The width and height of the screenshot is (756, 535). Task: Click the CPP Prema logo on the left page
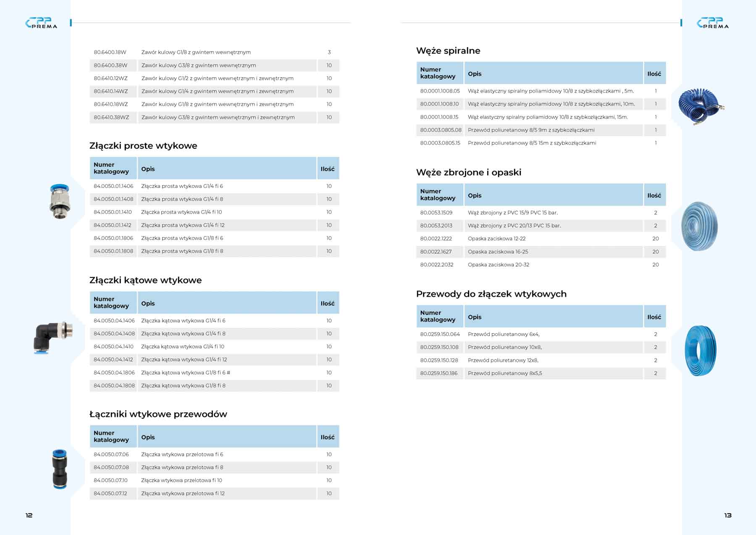(x=41, y=23)
